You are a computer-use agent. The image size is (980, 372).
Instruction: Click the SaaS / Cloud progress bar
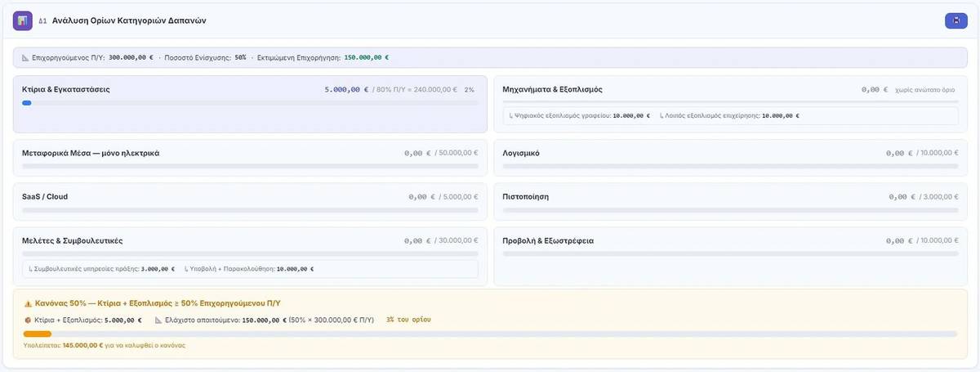[250, 210]
